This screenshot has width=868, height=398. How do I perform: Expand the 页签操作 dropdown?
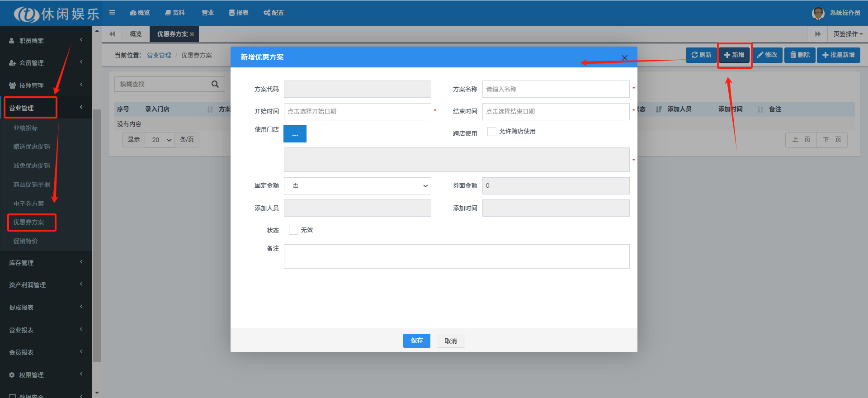click(x=848, y=34)
